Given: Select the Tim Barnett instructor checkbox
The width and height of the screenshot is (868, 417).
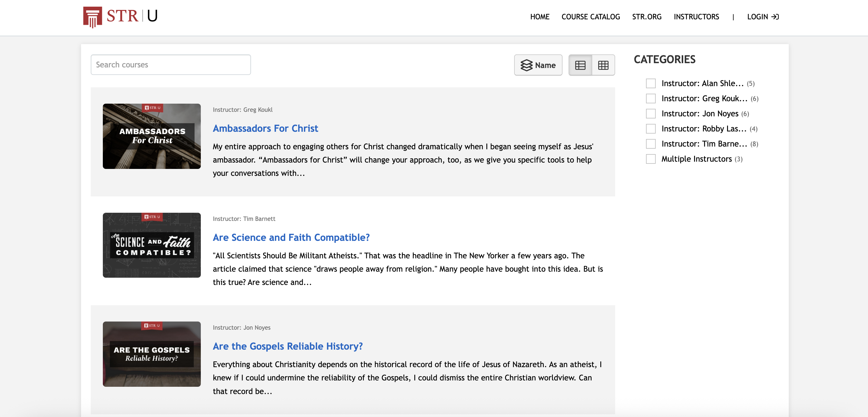Looking at the screenshot, I should pyautogui.click(x=651, y=144).
